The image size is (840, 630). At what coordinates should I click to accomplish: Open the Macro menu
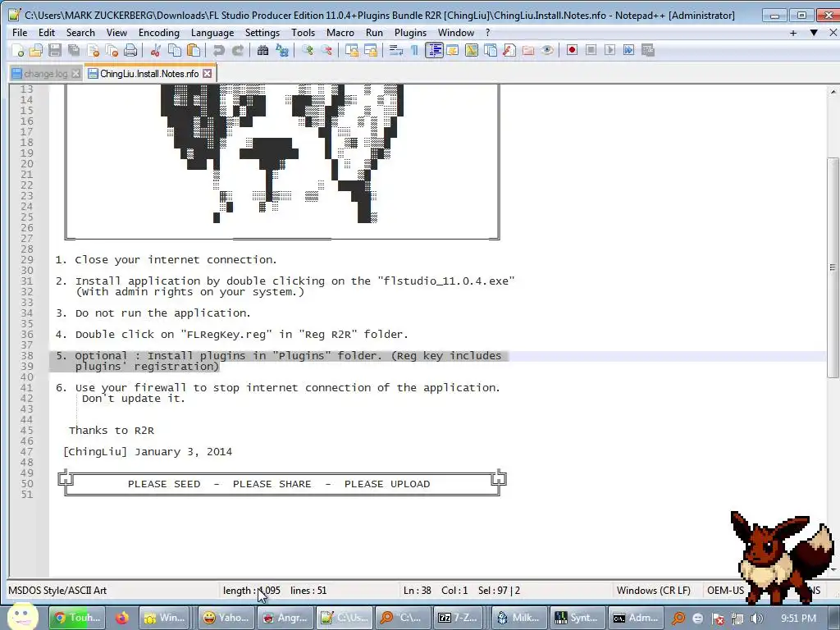click(340, 33)
